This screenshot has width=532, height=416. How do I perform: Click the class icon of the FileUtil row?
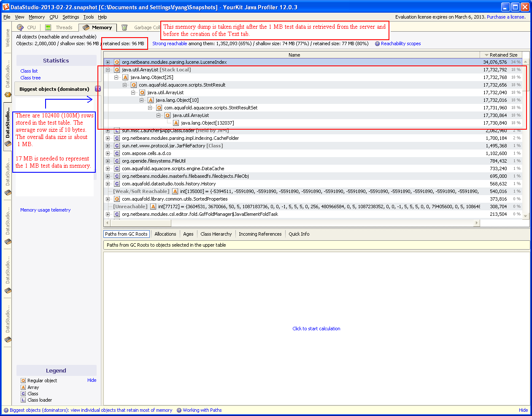click(117, 161)
